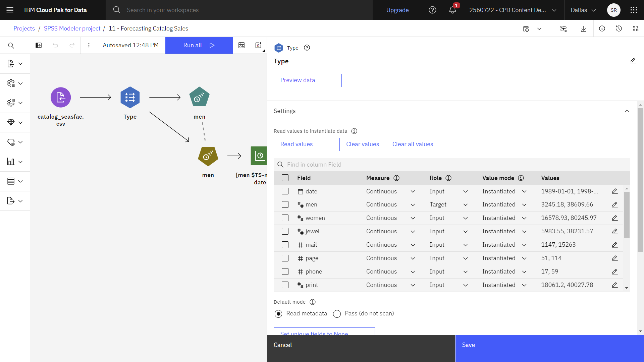Expand the Export palette category
Viewport: 644px width, 362px height.
[15, 201]
